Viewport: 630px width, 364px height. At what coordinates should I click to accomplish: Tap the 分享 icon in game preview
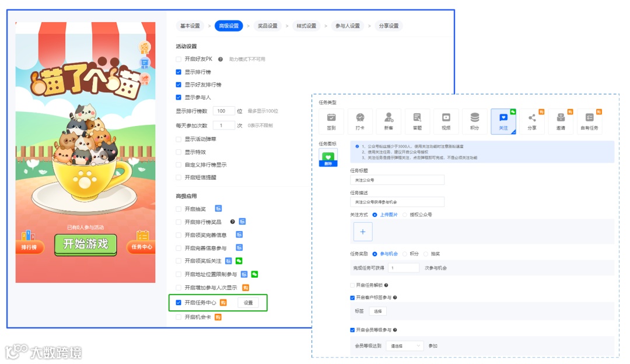(145, 79)
